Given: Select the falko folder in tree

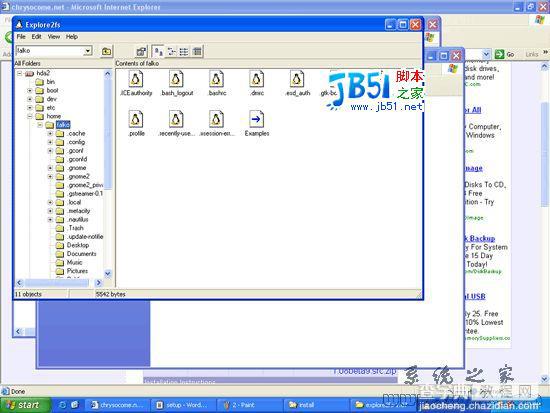Looking at the screenshot, I should pyautogui.click(x=58, y=125).
